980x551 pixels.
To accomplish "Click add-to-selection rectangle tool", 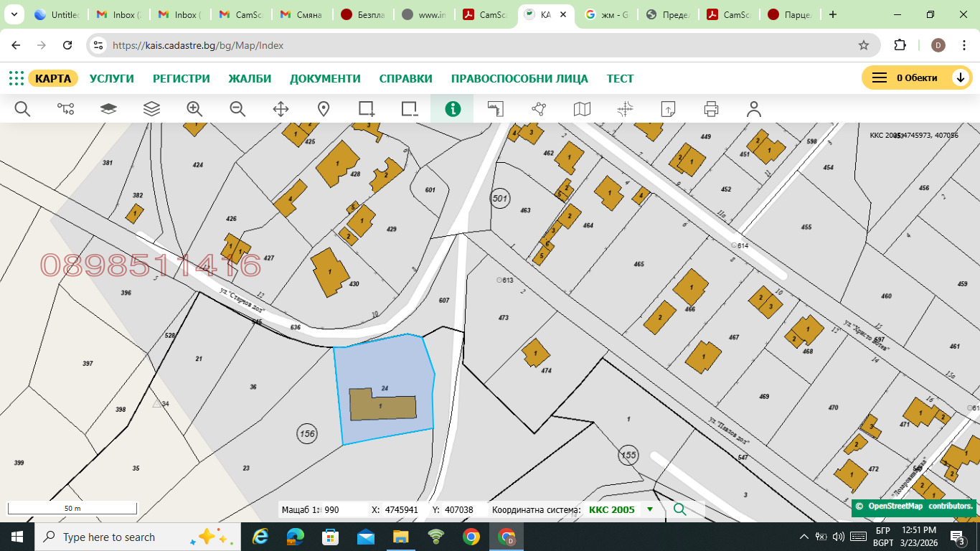I will pyautogui.click(x=367, y=109).
